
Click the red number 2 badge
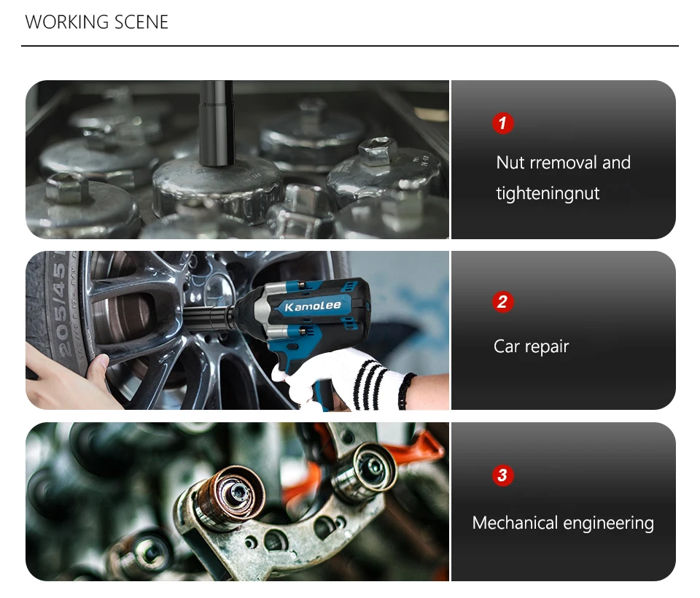coord(502,302)
